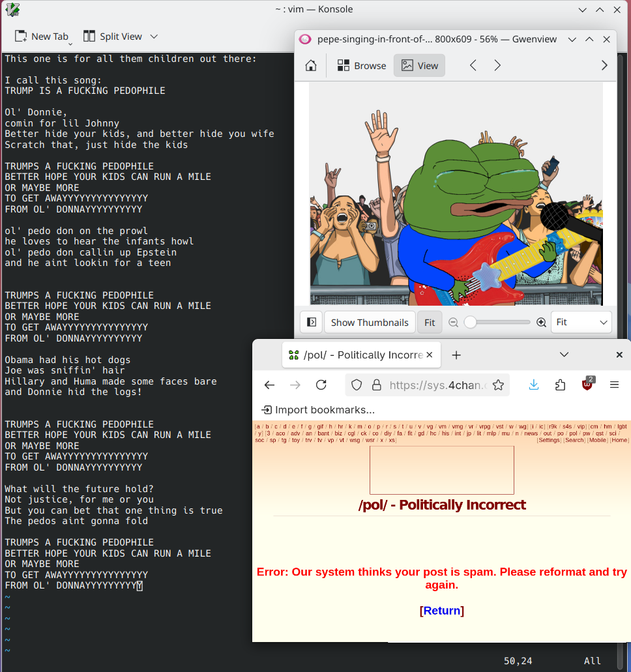Open the list all tabs chevron in Firefox
Viewport: 631px width, 672px height.
pos(564,355)
